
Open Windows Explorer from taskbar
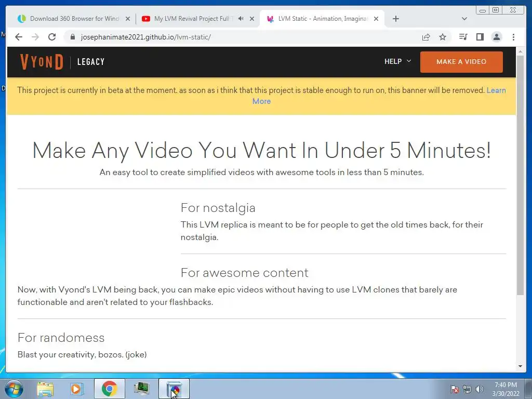click(x=45, y=389)
